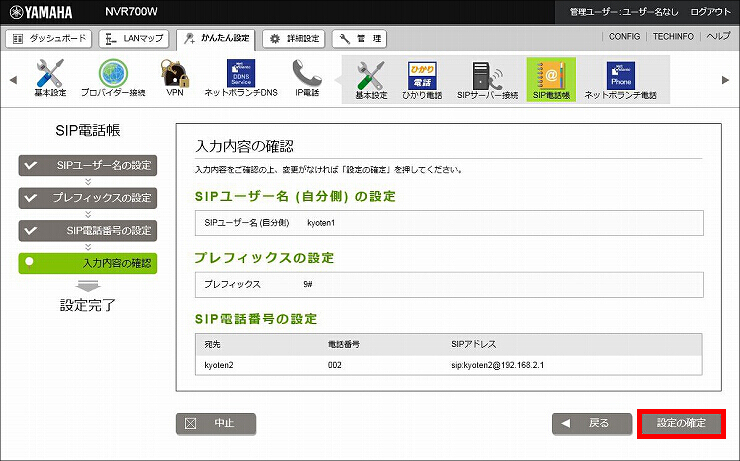This screenshot has width=740, height=461.
Task: Click the NVR700W model name
Action: (131, 12)
